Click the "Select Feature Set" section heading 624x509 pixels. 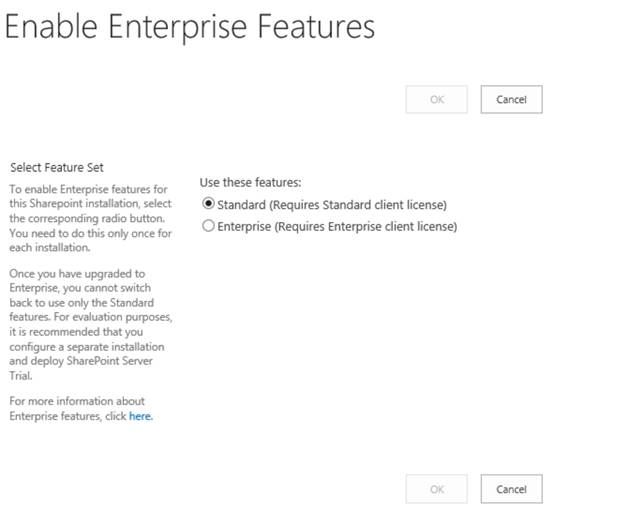click(x=56, y=167)
